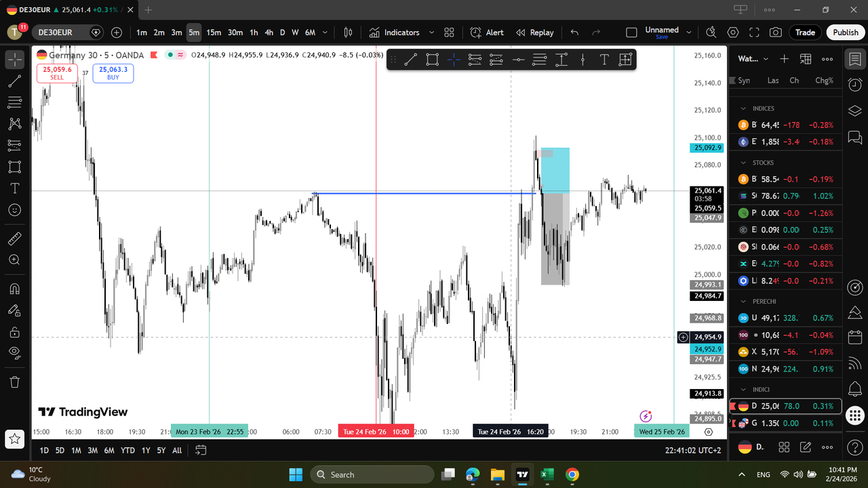This screenshot has width=868, height=488.
Task: Switch to the 30m timeframe
Action: [x=235, y=33]
